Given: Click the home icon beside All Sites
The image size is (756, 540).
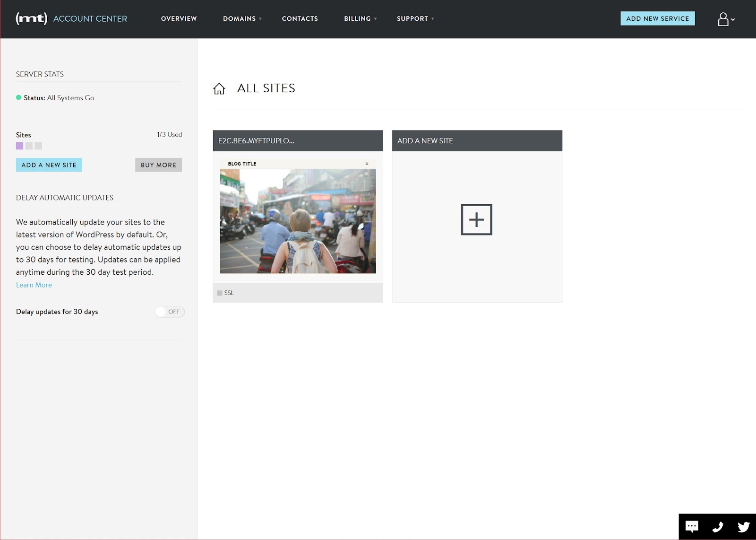Looking at the screenshot, I should pos(219,88).
